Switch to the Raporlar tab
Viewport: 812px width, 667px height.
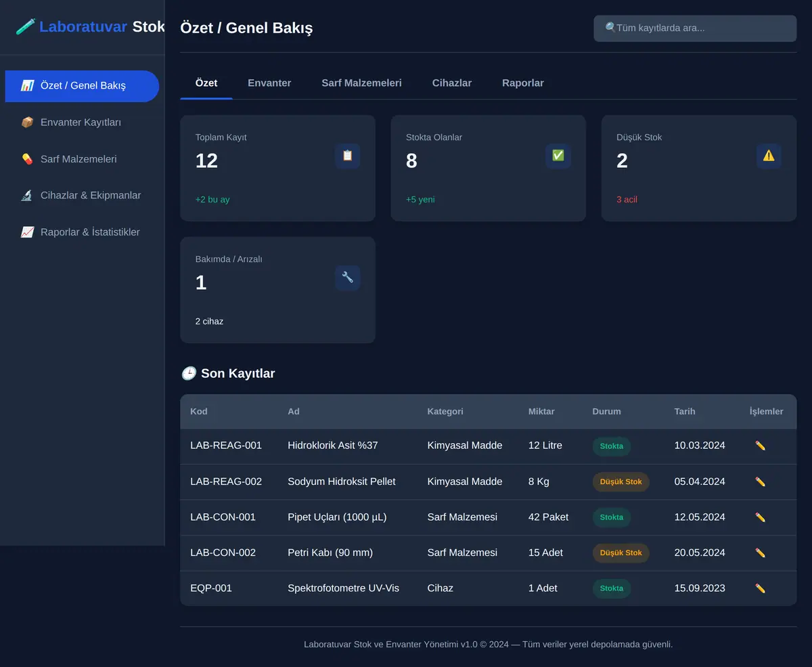[523, 83]
